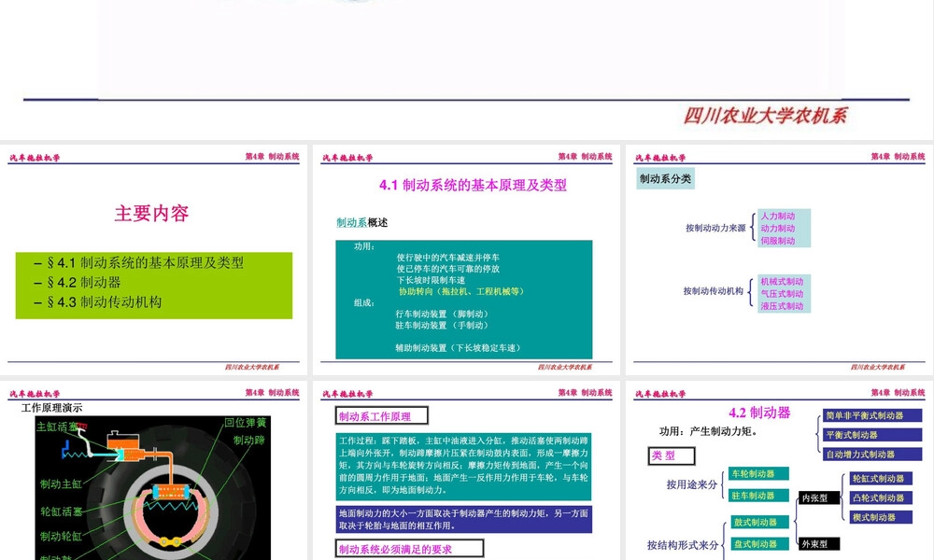Image resolution: width=934 pixels, height=560 pixels.
Task: Click the 主缸活塞 diagram label
Action: pyautogui.click(x=57, y=427)
